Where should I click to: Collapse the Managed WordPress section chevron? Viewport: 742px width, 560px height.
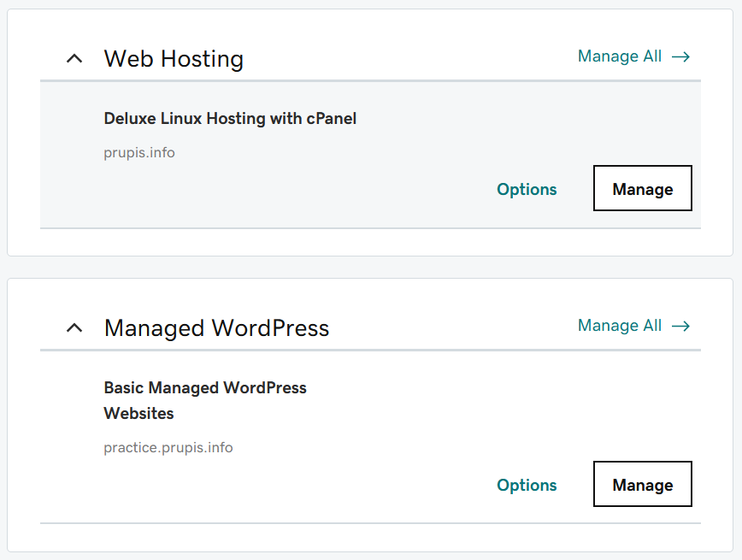pyautogui.click(x=74, y=327)
